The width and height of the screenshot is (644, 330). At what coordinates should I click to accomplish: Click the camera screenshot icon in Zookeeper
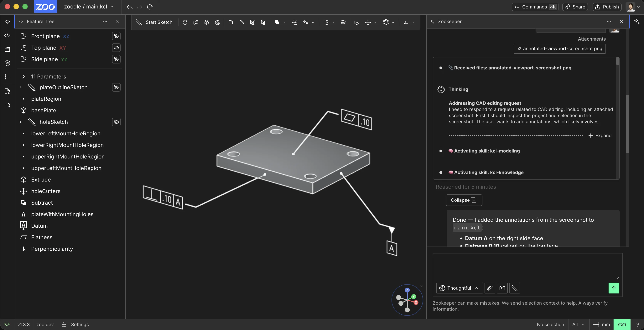pyautogui.click(x=502, y=288)
